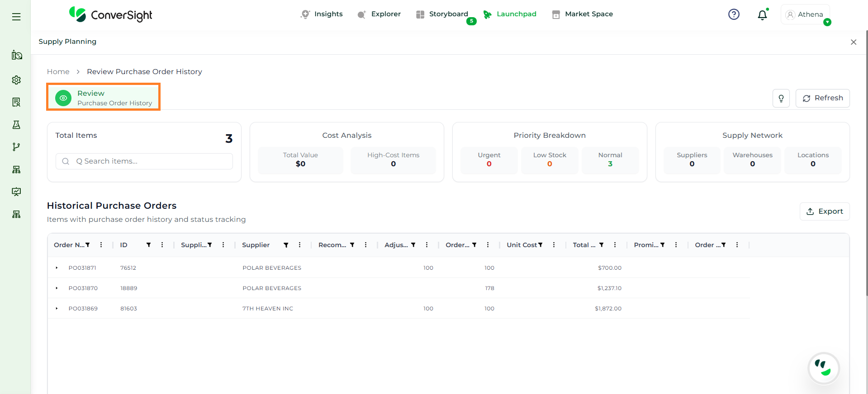This screenshot has width=868, height=394.
Task: Click the Refresh button
Action: click(822, 98)
